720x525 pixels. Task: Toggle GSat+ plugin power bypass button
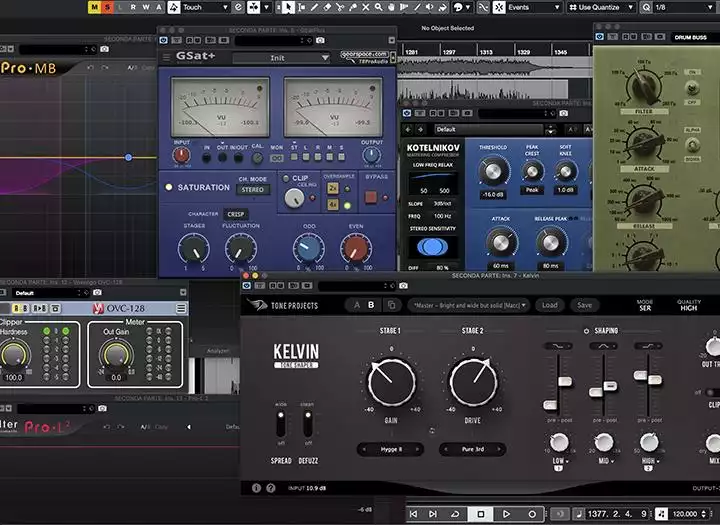click(163, 40)
